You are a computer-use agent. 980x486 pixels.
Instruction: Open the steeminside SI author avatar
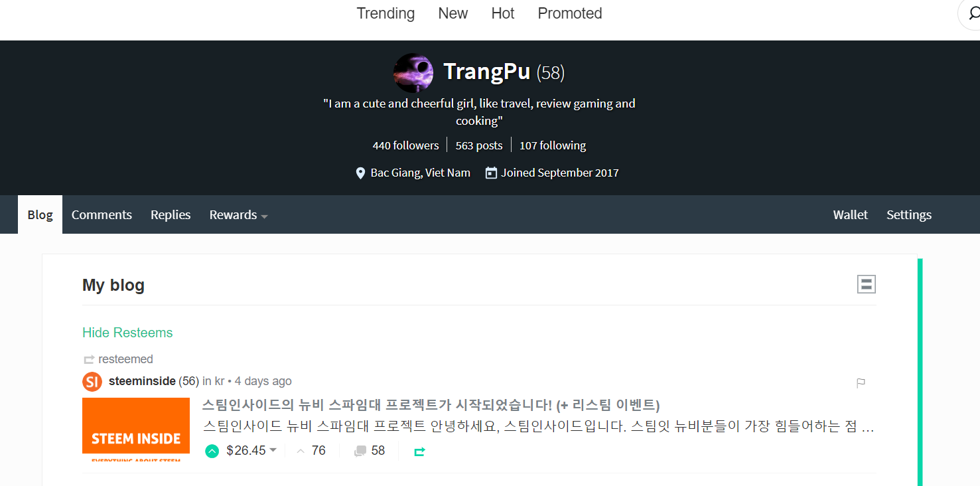(x=92, y=381)
